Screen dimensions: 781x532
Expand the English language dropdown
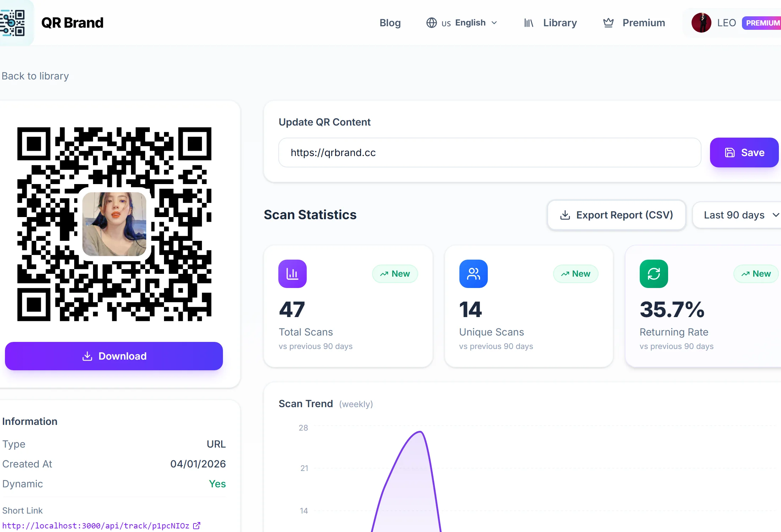point(462,23)
